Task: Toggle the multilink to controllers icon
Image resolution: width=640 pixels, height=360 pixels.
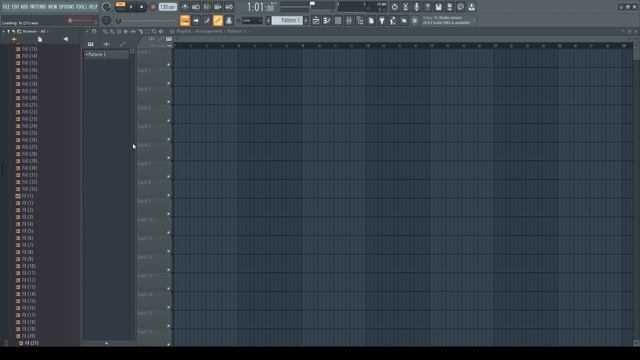Action: point(218,20)
